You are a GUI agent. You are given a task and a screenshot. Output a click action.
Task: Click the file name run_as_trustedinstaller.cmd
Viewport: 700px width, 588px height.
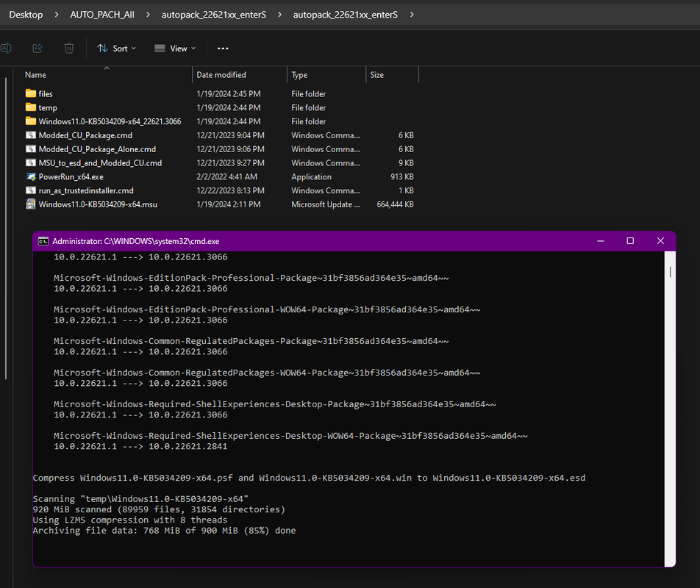point(86,190)
